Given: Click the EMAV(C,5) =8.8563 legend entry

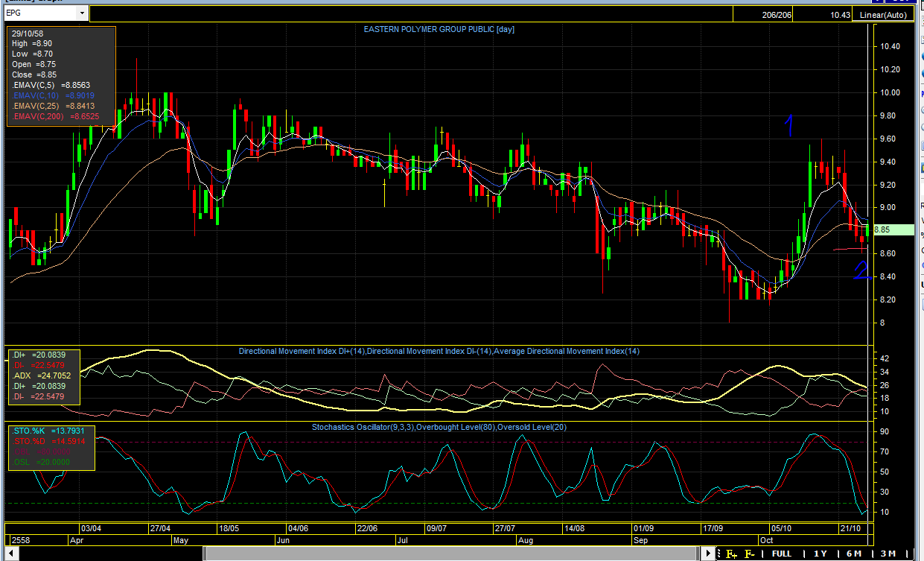Looking at the screenshot, I should point(51,86).
